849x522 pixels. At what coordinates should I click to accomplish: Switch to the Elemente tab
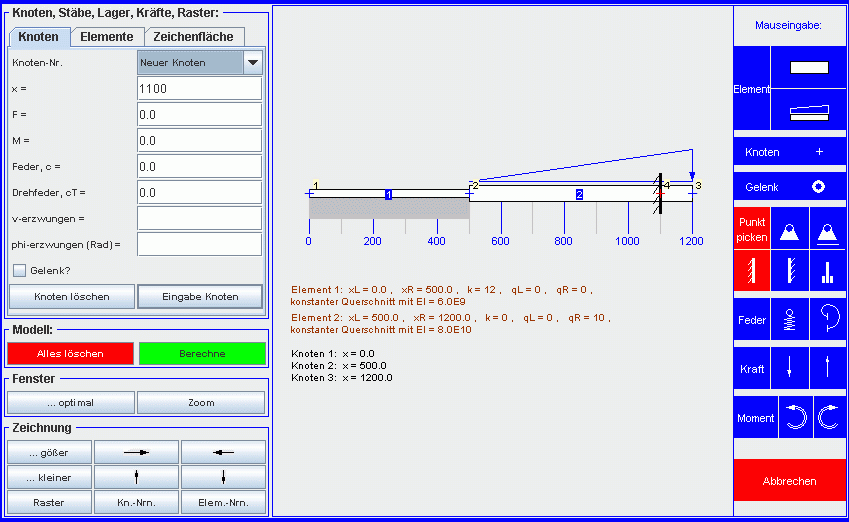tap(107, 37)
